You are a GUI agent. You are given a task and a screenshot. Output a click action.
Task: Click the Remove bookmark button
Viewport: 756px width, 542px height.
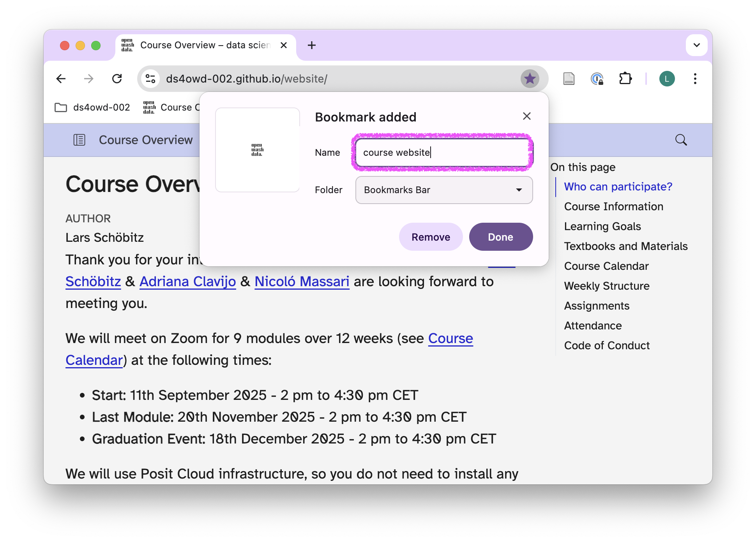click(431, 237)
